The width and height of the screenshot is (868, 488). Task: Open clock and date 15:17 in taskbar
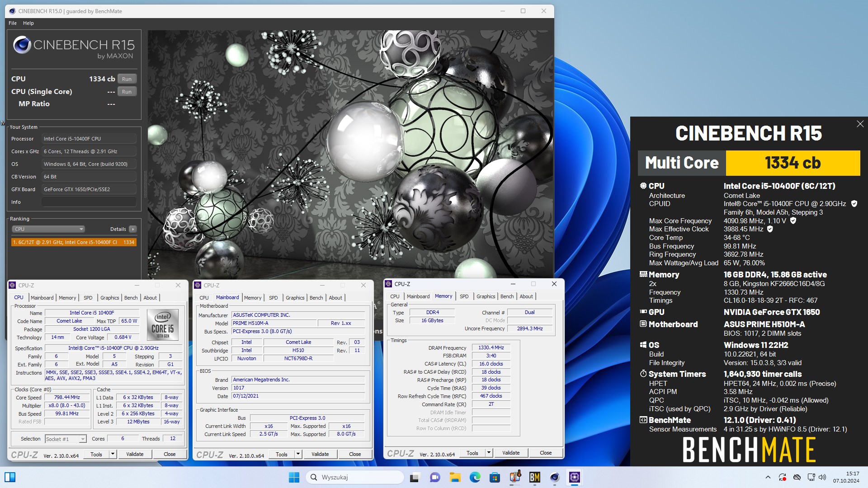[x=846, y=477]
